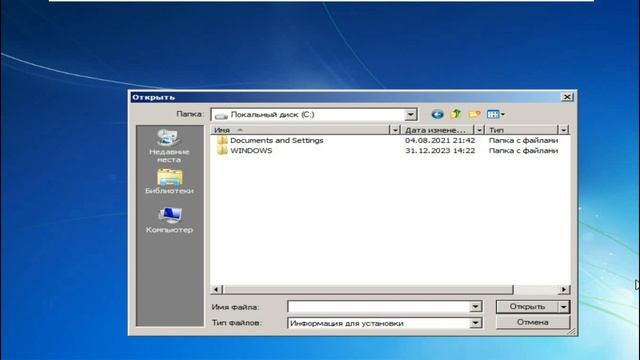Sort by the Тип column header
Image resolution: width=640 pixels, height=360 pixels.
pyautogui.click(x=522, y=130)
